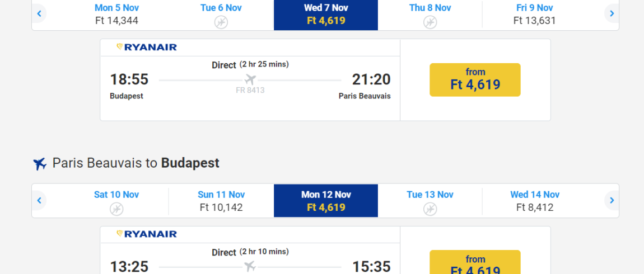Click no-flight icon under Tue 6 Nov
This screenshot has height=274, width=644.
click(221, 22)
